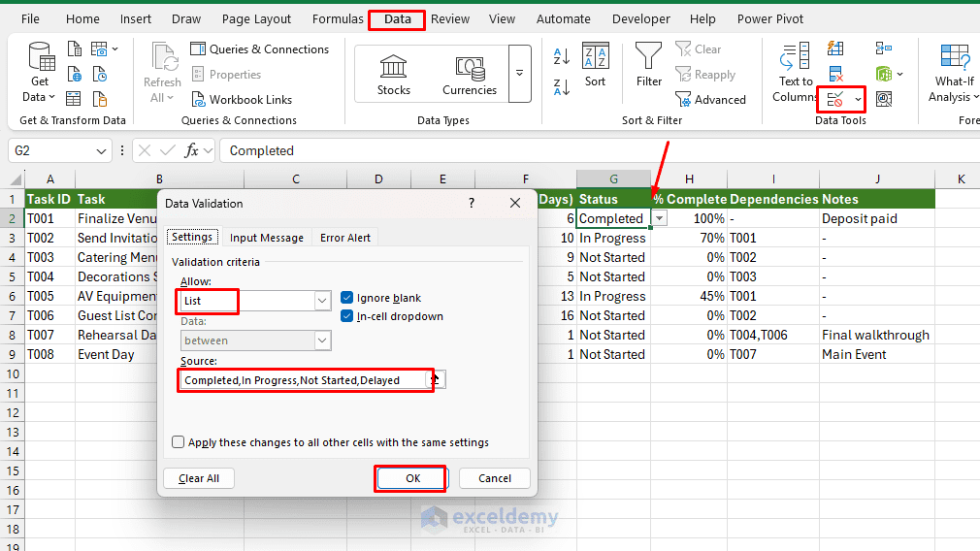980x551 pixels.
Task: Select the Stocks data type
Action: (394, 75)
